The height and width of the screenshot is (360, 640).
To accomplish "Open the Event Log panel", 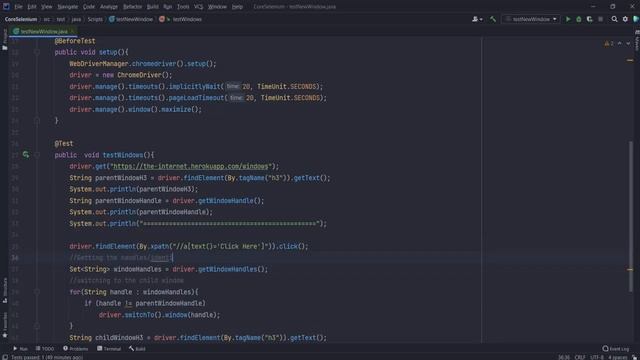I will 616,349.
